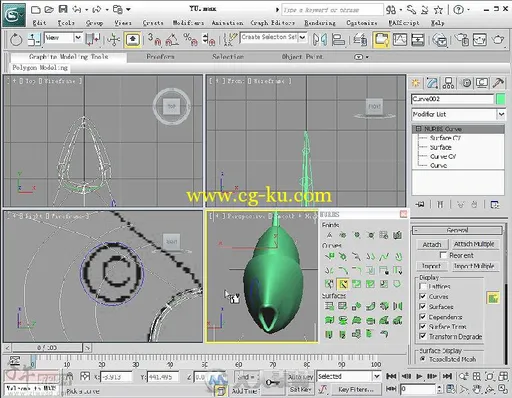Image resolution: width=512 pixels, height=398 pixels.
Task: Click the object name field Curve002
Action: pos(452,99)
